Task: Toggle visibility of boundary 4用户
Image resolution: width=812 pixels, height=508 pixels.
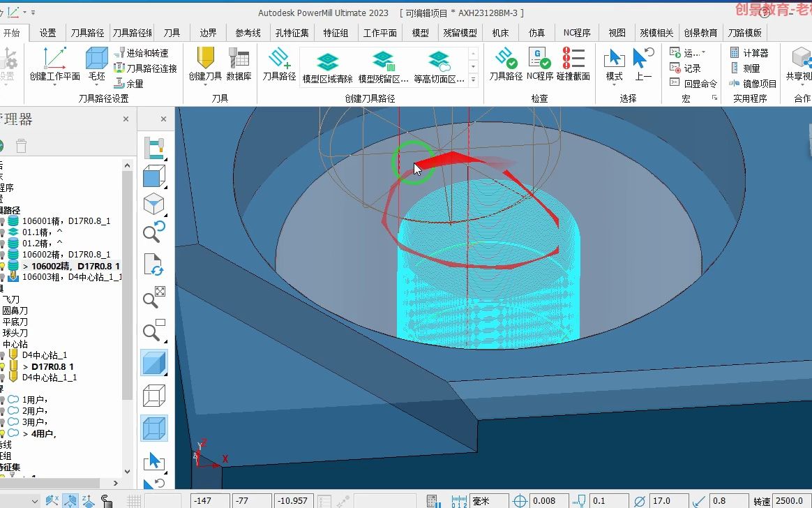Action: [x=3, y=433]
